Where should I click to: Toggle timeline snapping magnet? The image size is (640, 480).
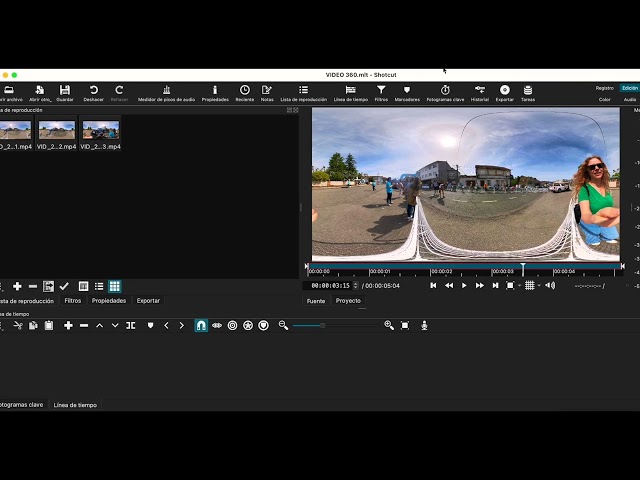tap(201, 325)
